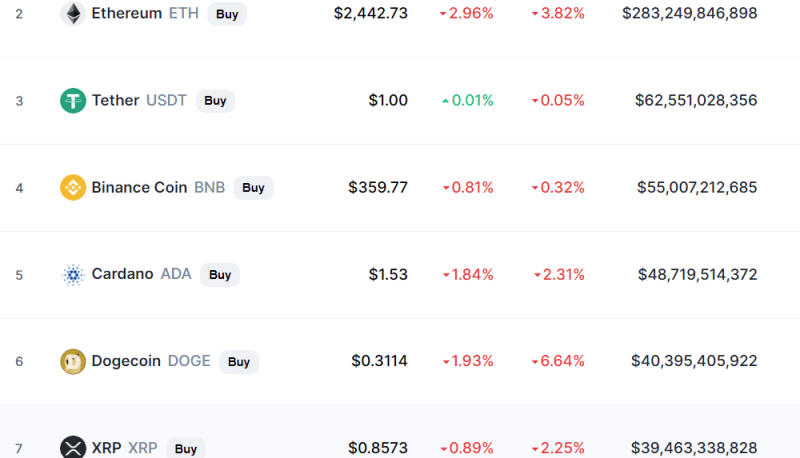Screen dimensions: 800x458
Task: Click the Buy button for XRP
Action: 186,448
